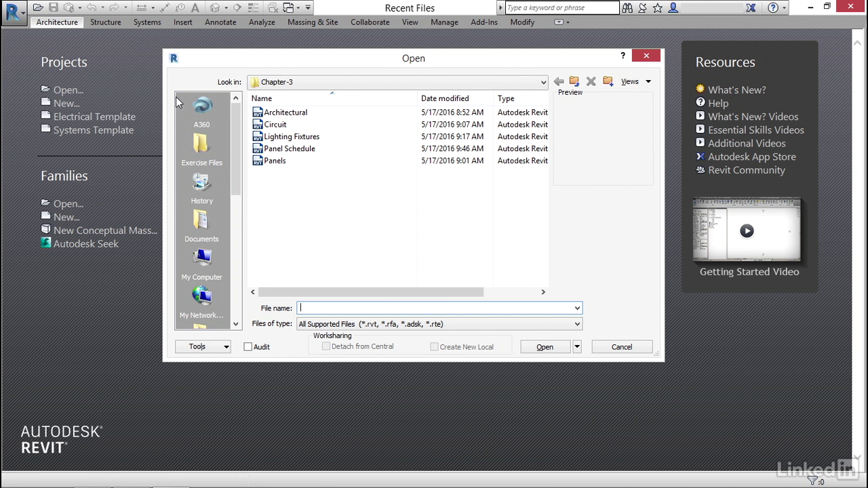The image size is (868, 488).
Task: Click the Redo arrow icon
Action: click(x=115, y=8)
